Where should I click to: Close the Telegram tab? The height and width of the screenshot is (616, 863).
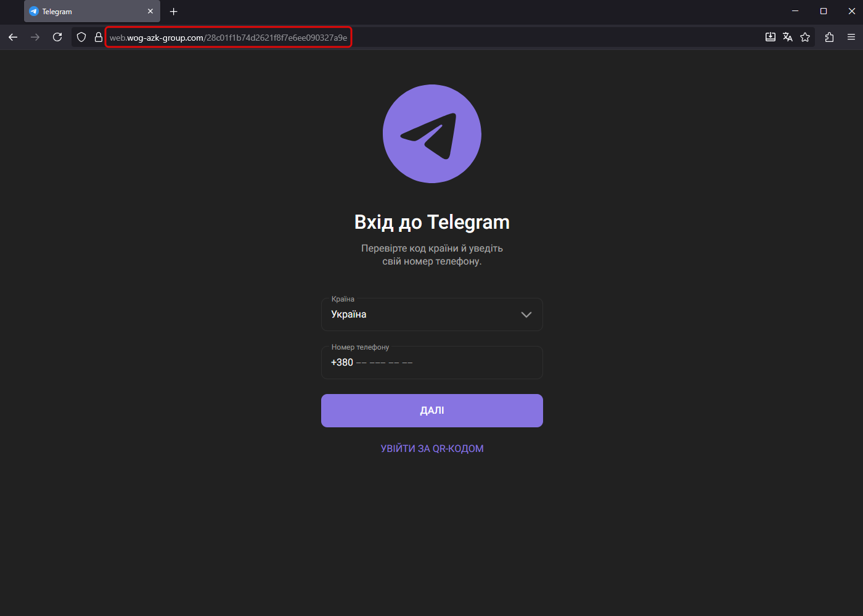[150, 12]
